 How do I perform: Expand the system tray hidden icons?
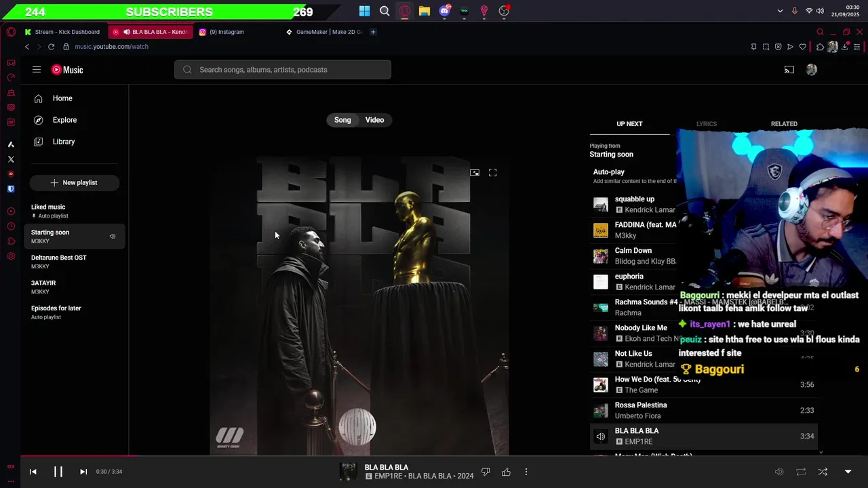[x=780, y=11]
